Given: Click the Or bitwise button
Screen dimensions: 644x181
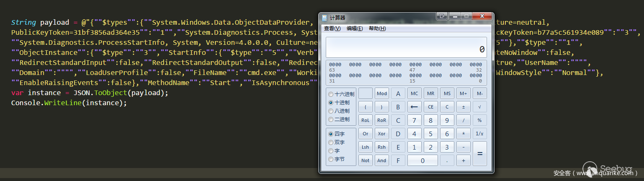Looking at the screenshot, I should click(366, 134).
